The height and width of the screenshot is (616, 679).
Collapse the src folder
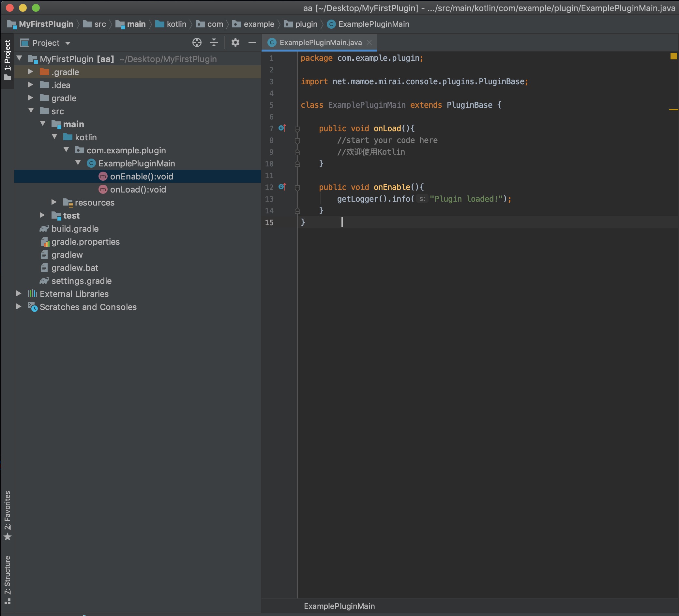(x=31, y=111)
